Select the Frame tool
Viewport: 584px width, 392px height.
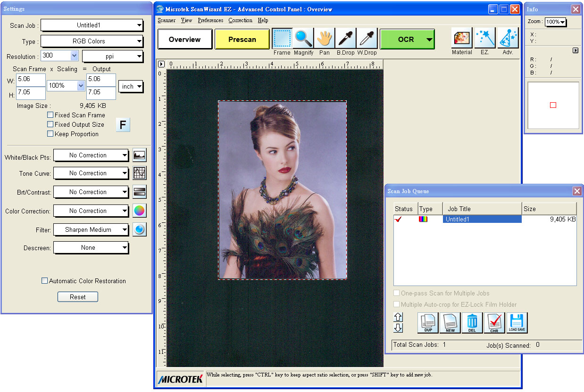[x=282, y=39]
